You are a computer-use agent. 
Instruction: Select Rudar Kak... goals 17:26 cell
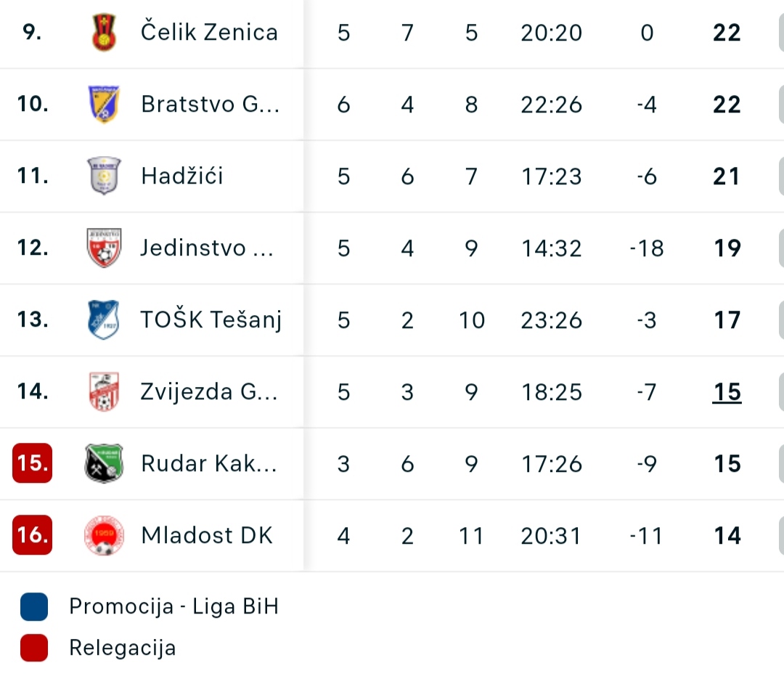[552, 464]
